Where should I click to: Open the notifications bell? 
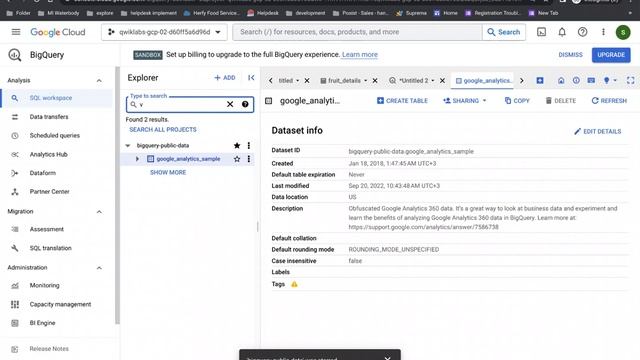coord(562,32)
